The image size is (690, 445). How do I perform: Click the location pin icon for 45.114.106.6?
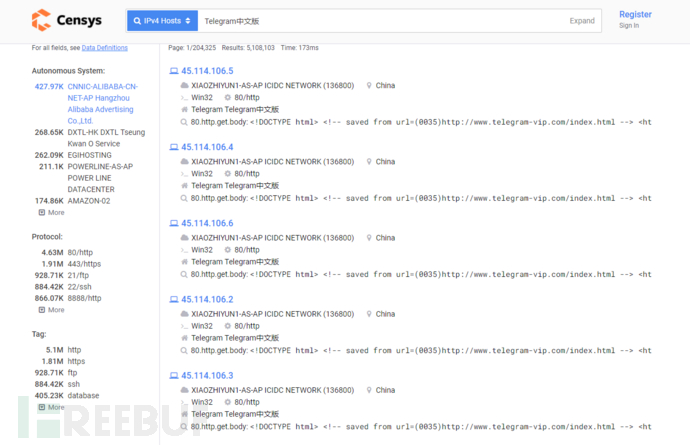pyautogui.click(x=369, y=238)
